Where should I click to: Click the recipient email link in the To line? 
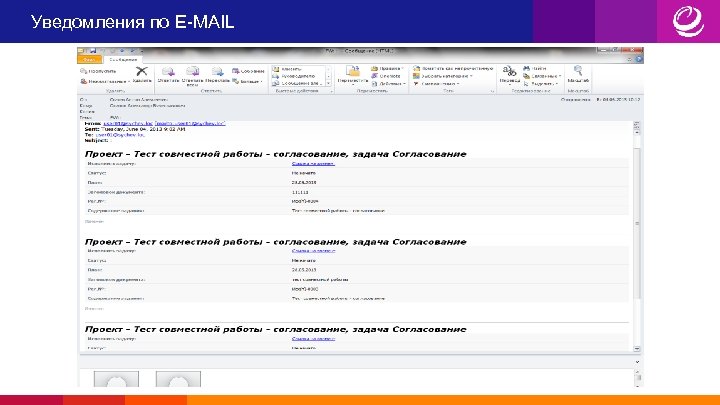120,135
